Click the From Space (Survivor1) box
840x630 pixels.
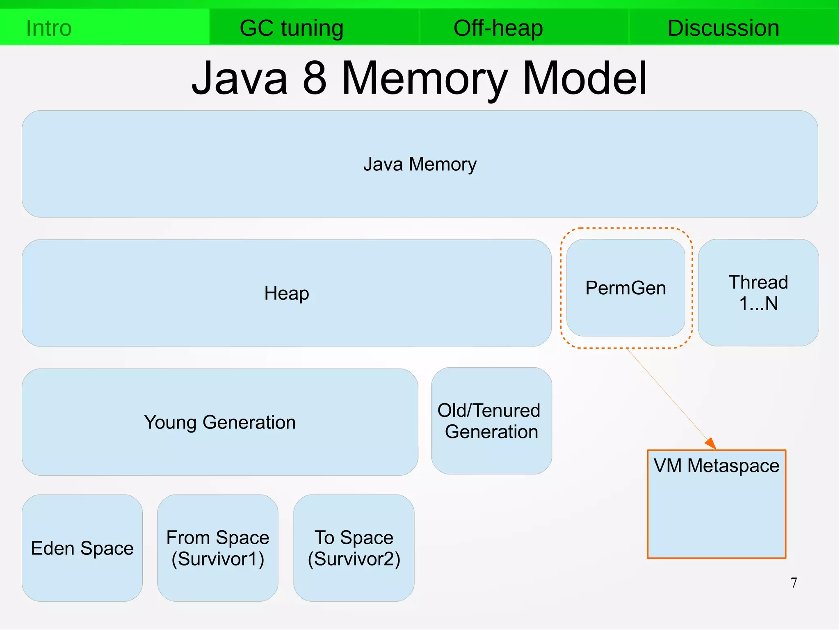point(217,548)
